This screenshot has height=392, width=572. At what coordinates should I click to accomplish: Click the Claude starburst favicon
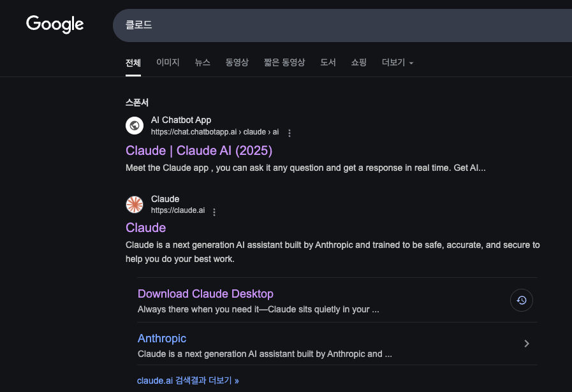tap(135, 204)
